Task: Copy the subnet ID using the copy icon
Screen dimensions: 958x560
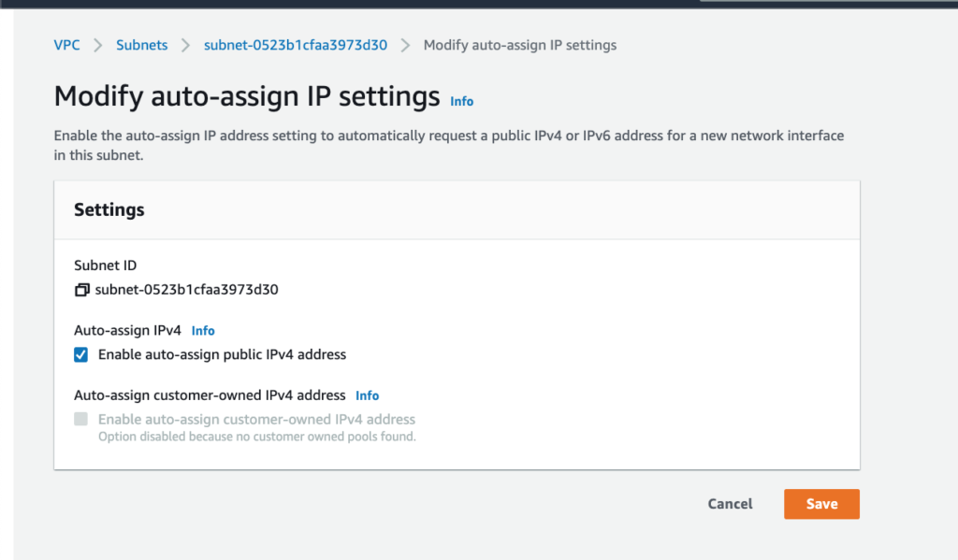Action: point(81,290)
